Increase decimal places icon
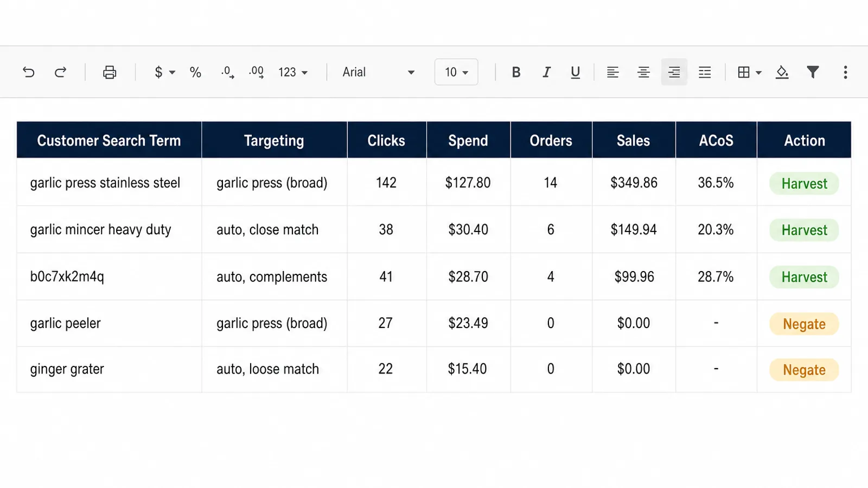 click(x=257, y=72)
